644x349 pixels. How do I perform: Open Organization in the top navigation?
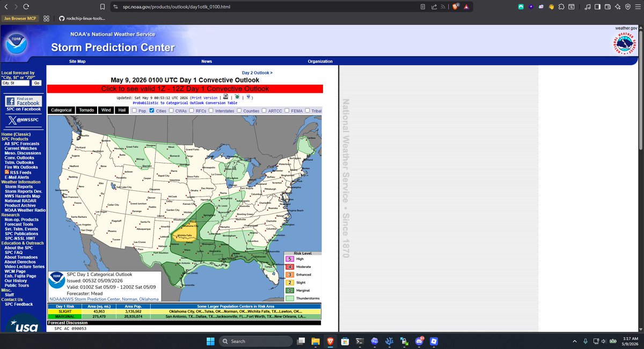click(x=320, y=62)
